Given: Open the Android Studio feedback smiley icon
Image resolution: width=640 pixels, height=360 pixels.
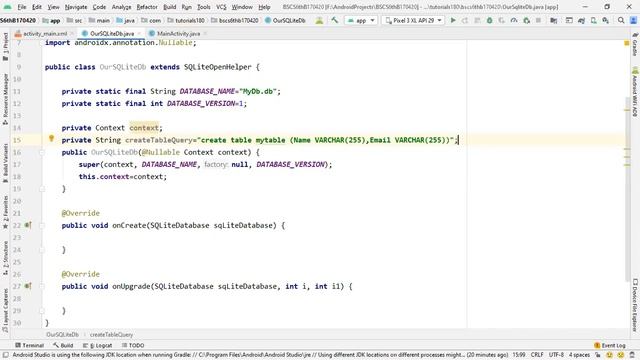Looking at the screenshot, I should tap(610, 355).
